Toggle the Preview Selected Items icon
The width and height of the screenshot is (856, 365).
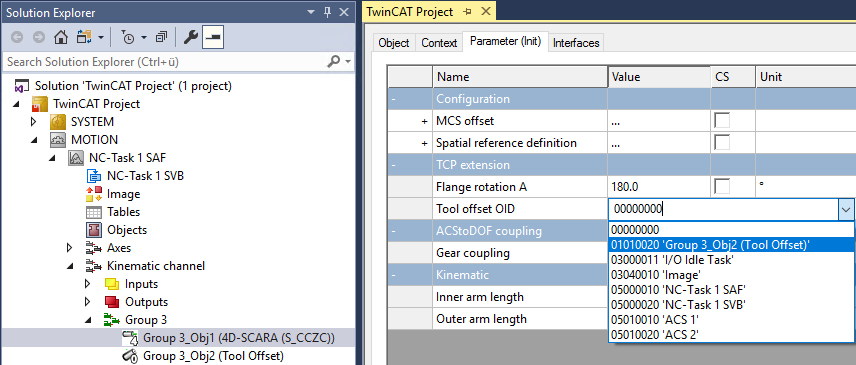212,37
